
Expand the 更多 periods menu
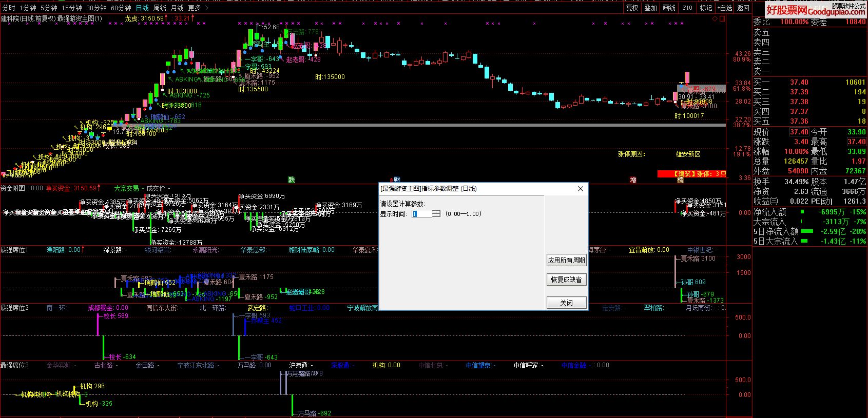pos(198,8)
